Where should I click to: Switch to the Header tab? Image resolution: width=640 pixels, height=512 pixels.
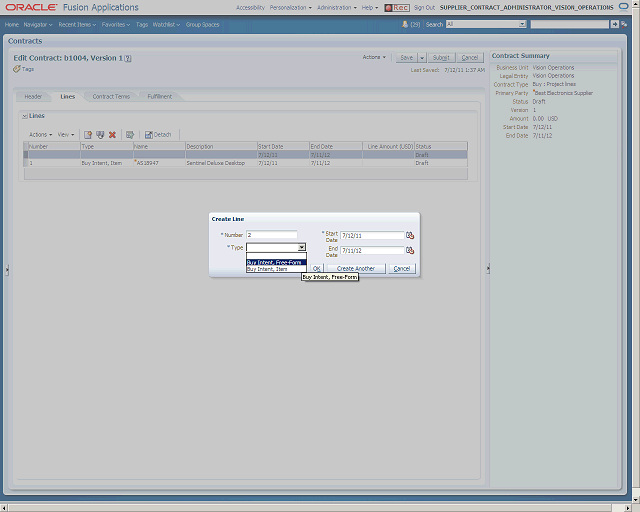point(33,97)
